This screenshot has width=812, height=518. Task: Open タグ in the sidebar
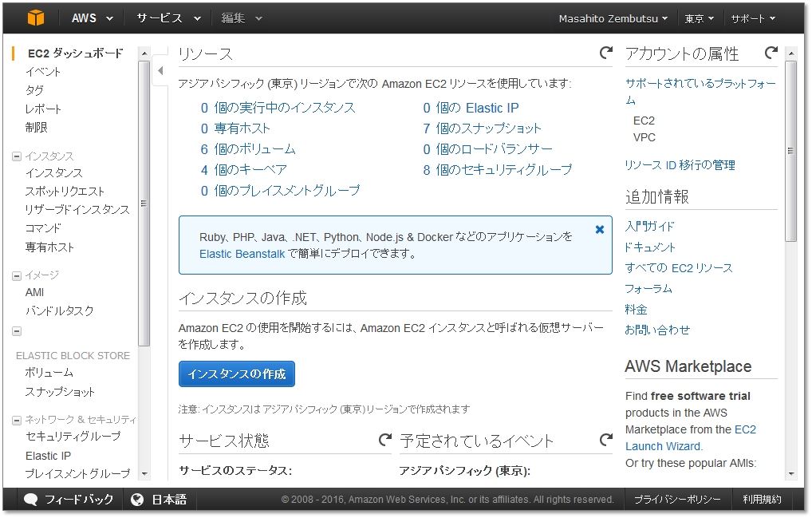coord(34,91)
